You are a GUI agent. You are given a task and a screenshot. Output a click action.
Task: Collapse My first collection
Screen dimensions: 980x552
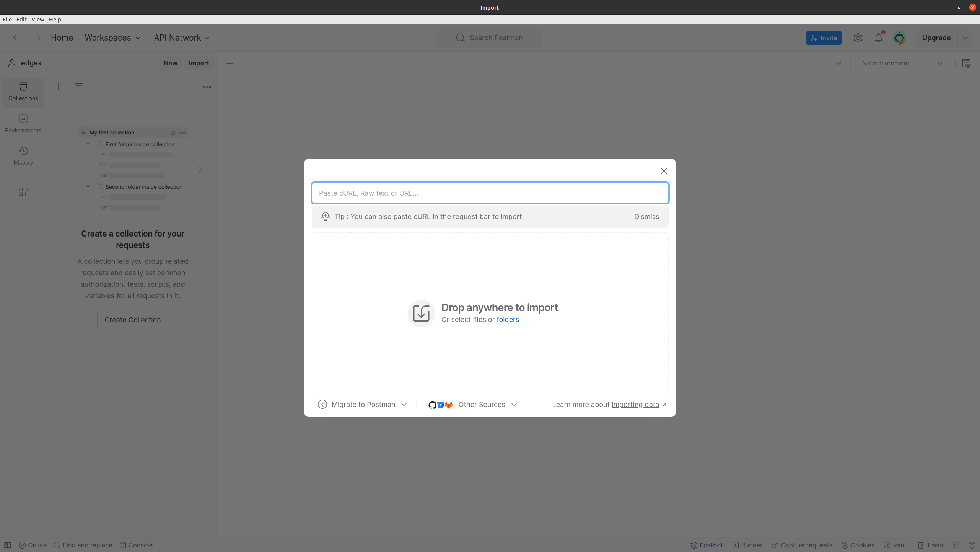tap(83, 132)
